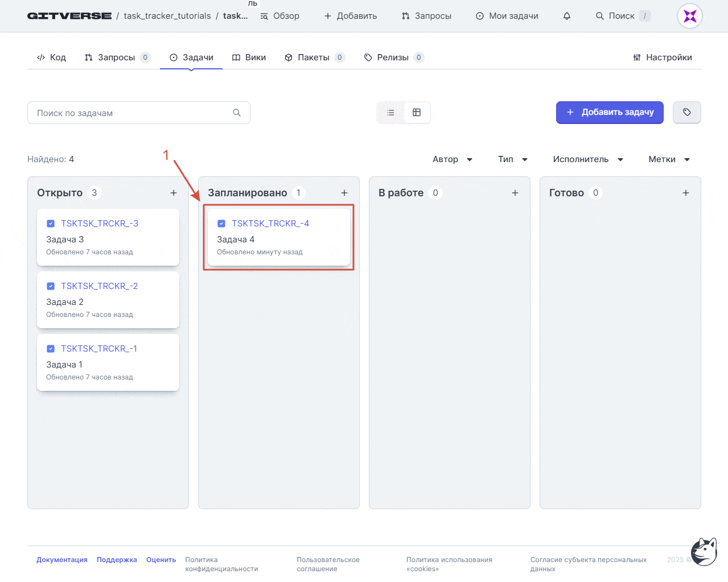The width and height of the screenshot is (728, 582).
Task: Open repository Настройки
Action: [x=663, y=57]
